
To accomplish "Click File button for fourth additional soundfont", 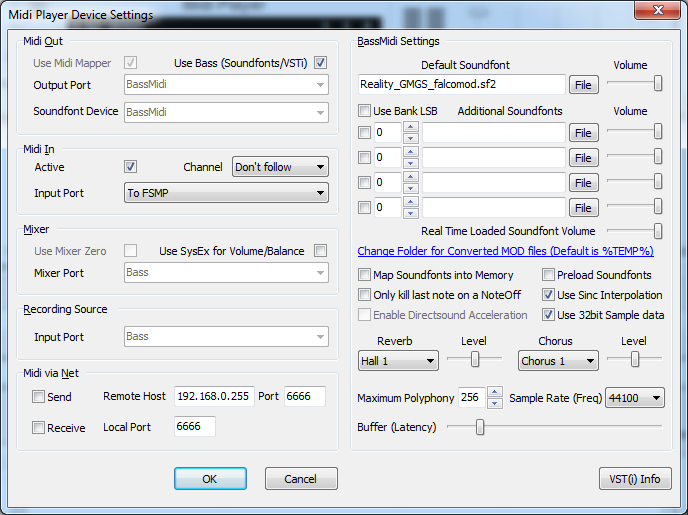I will click(x=584, y=207).
